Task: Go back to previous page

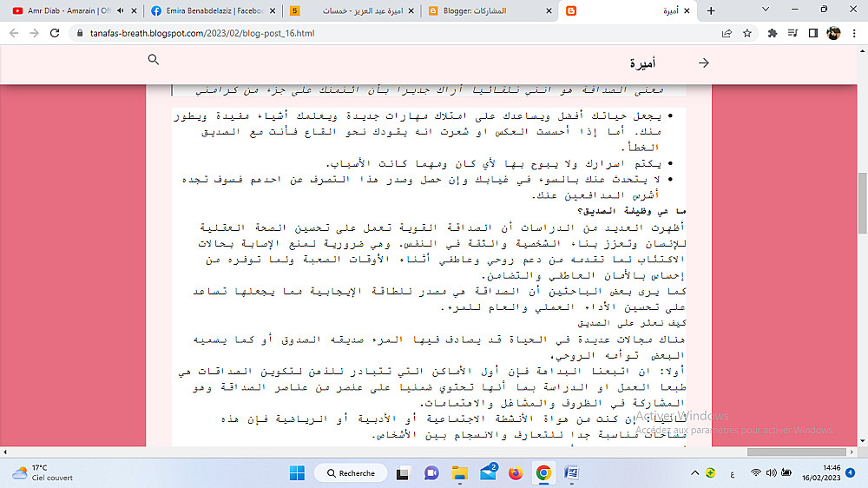Action: pyautogui.click(x=14, y=33)
